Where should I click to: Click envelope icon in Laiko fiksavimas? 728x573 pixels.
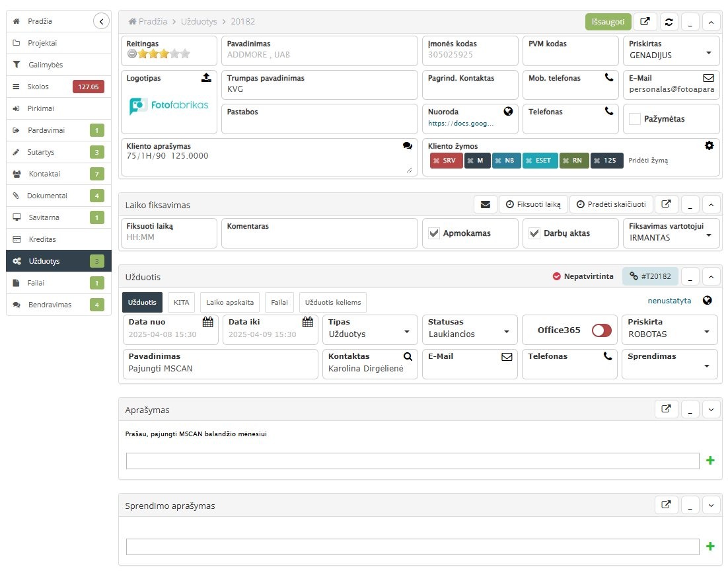(x=485, y=205)
